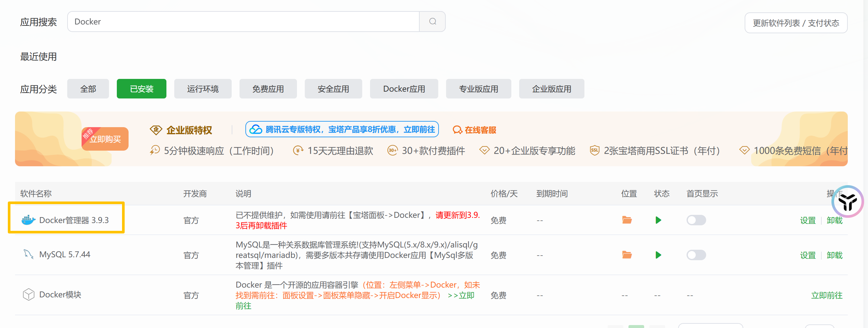This screenshot has width=868, height=328.
Task: Click 价格/天 column header
Action: click(504, 194)
